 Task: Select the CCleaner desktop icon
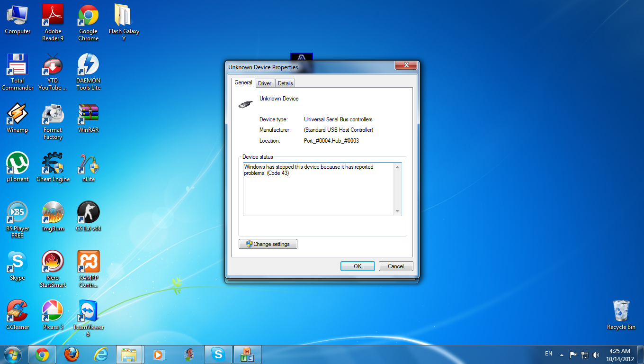18,315
